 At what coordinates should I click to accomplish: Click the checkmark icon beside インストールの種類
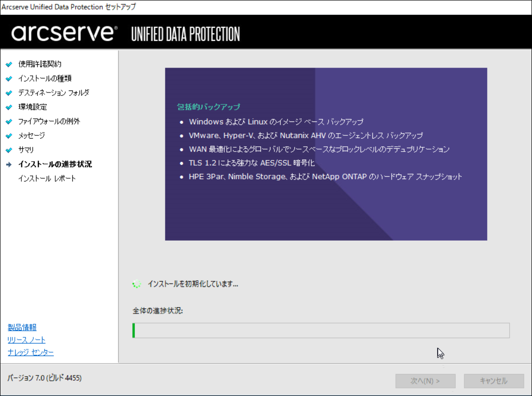tap(9, 78)
